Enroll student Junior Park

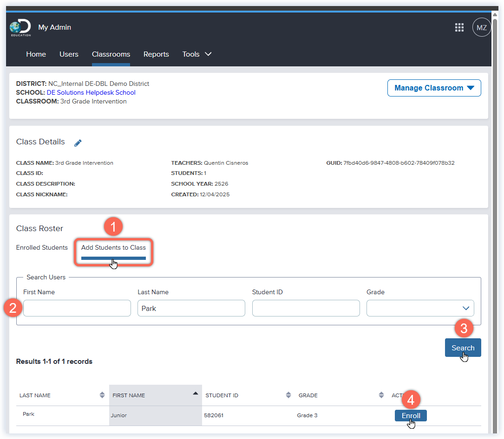point(411,415)
